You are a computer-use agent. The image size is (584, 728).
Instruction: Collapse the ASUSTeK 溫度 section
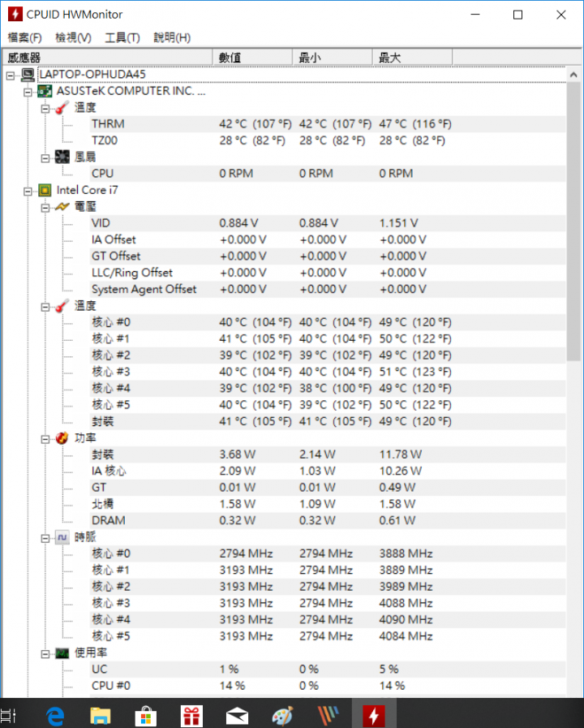coord(45,109)
